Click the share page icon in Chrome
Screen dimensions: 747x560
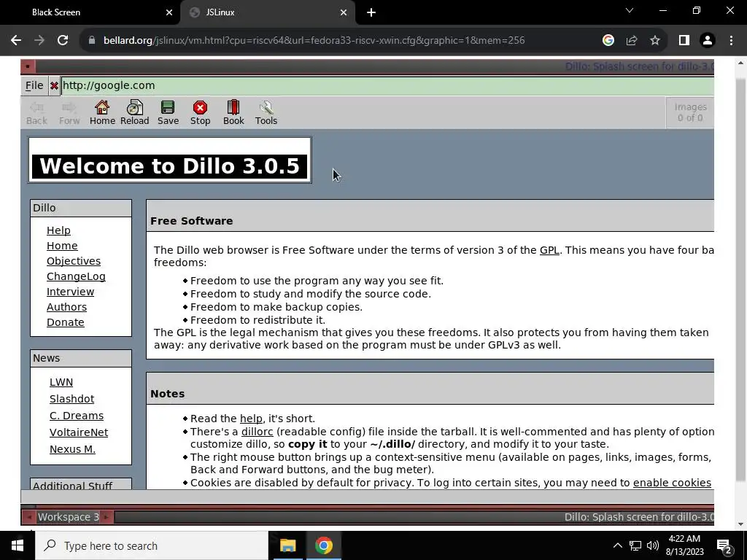pyautogui.click(x=632, y=41)
